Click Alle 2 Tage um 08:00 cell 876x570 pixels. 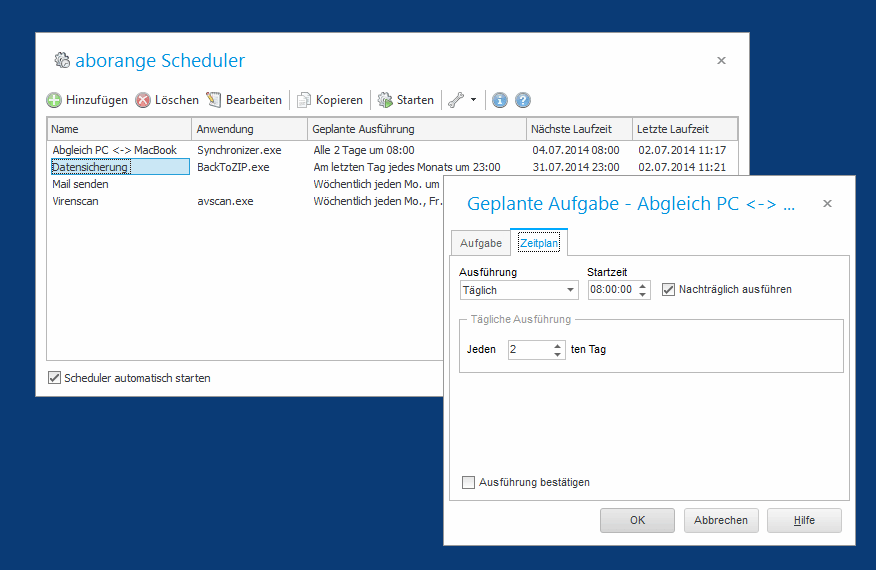coord(364,150)
